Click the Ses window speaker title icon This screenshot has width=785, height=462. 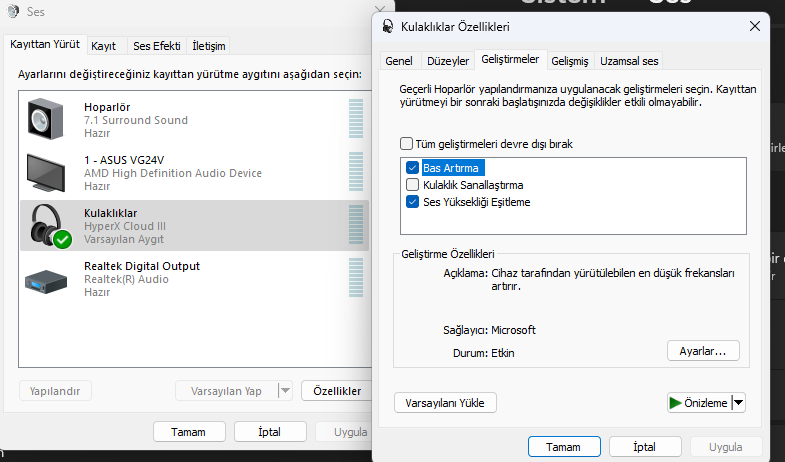pos(12,13)
